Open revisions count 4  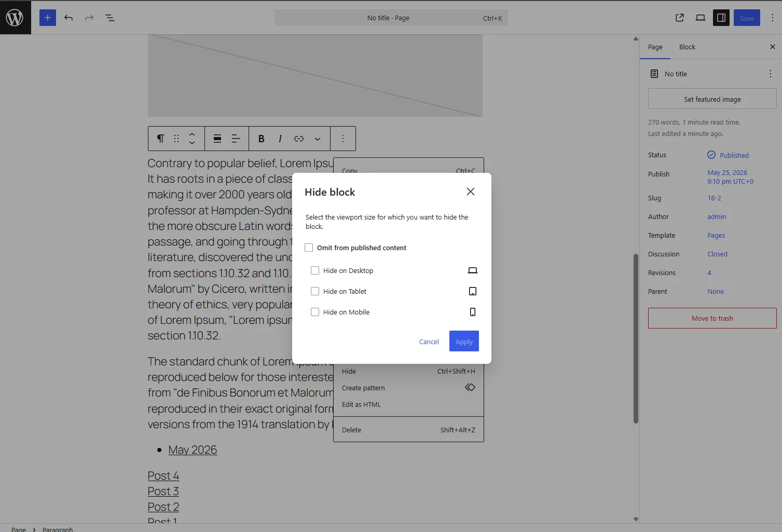pos(709,272)
